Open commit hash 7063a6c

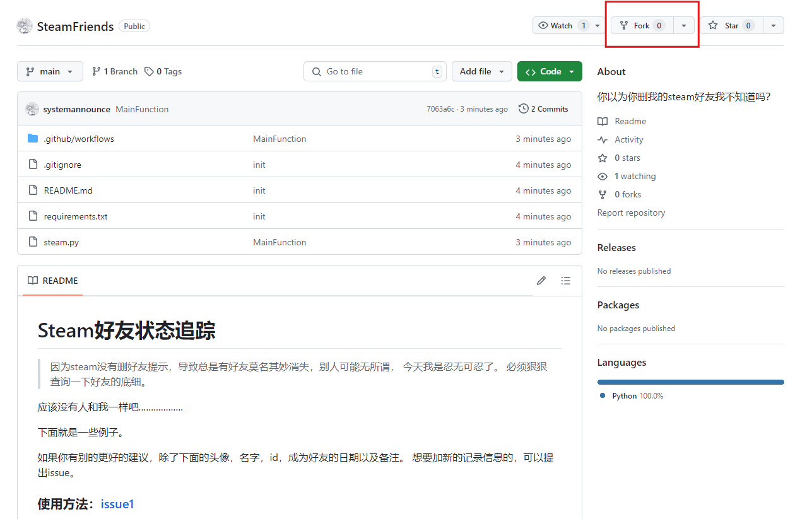pyautogui.click(x=440, y=109)
